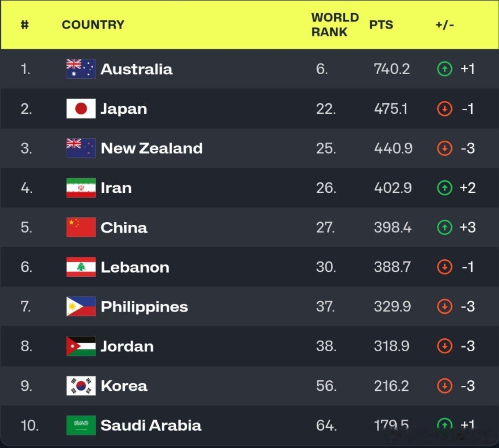Open the Philippines team name link
Viewport: 499px width, 448px height.
point(144,307)
